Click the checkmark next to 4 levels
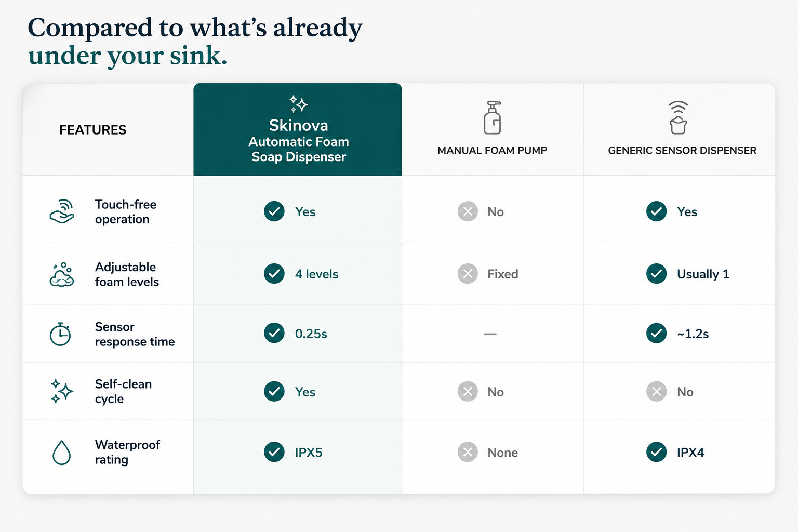The width and height of the screenshot is (798, 532). pyautogui.click(x=274, y=274)
